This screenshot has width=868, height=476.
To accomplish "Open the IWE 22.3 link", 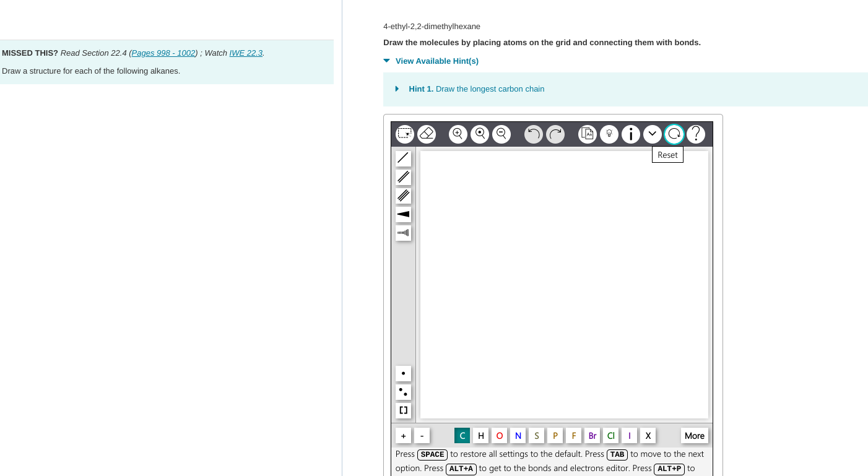I will 246,53.
